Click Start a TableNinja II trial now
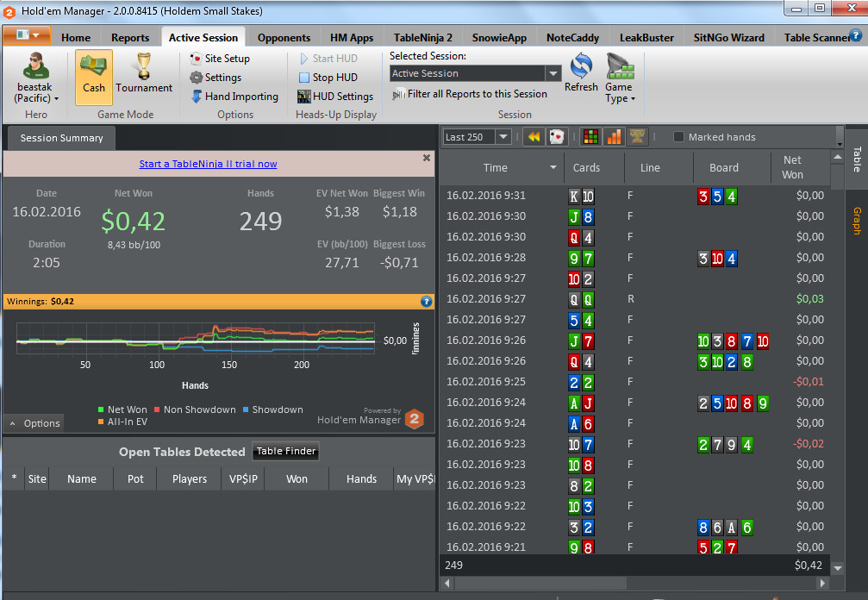The image size is (868, 600). pos(208,164)
